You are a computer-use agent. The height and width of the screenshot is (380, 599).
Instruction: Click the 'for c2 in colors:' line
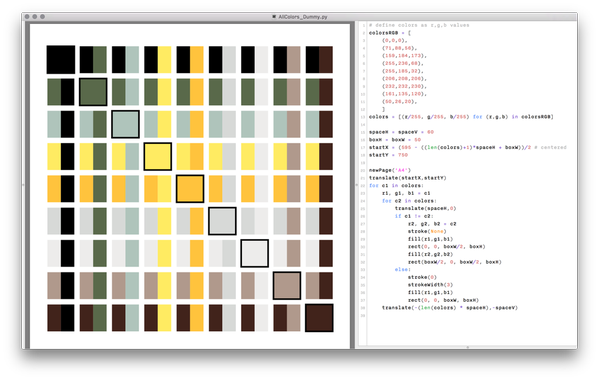(x=409, y=201)
